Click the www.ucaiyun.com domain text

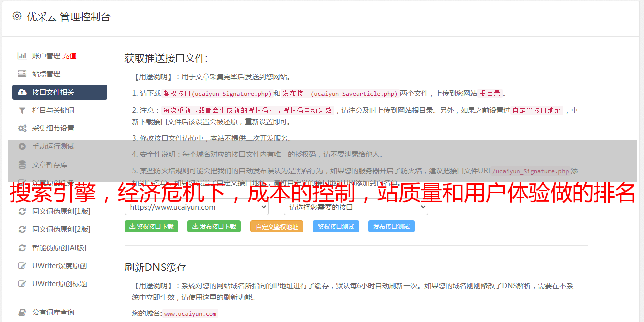pyautogui.click(x=190, y=314)
